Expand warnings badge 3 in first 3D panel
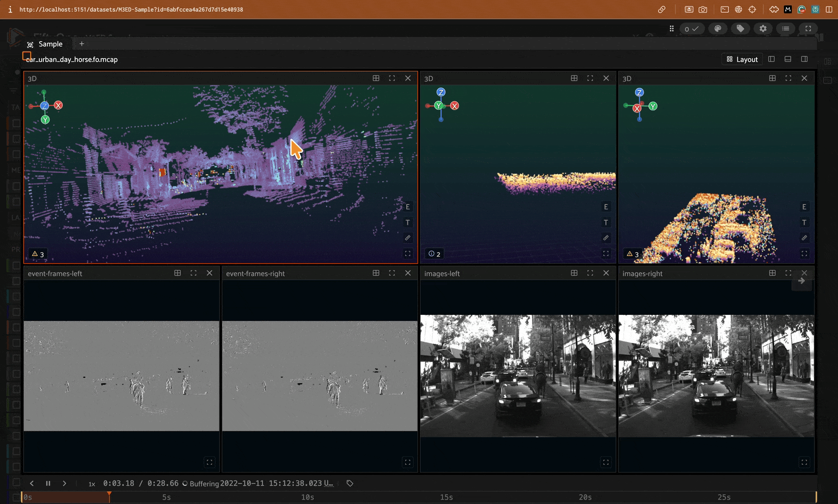The width and height of the screenshot is (838, 504). (38, 254)
